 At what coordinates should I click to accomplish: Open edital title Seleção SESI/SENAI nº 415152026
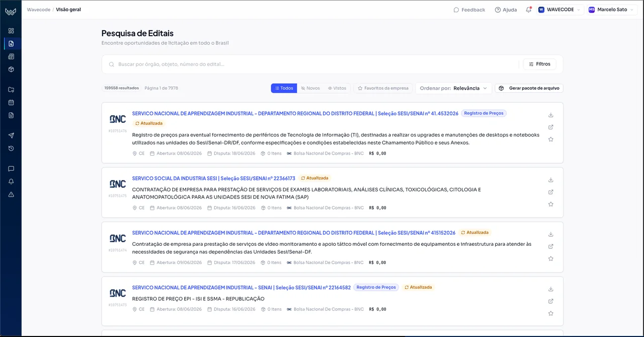tap(294, 233)
